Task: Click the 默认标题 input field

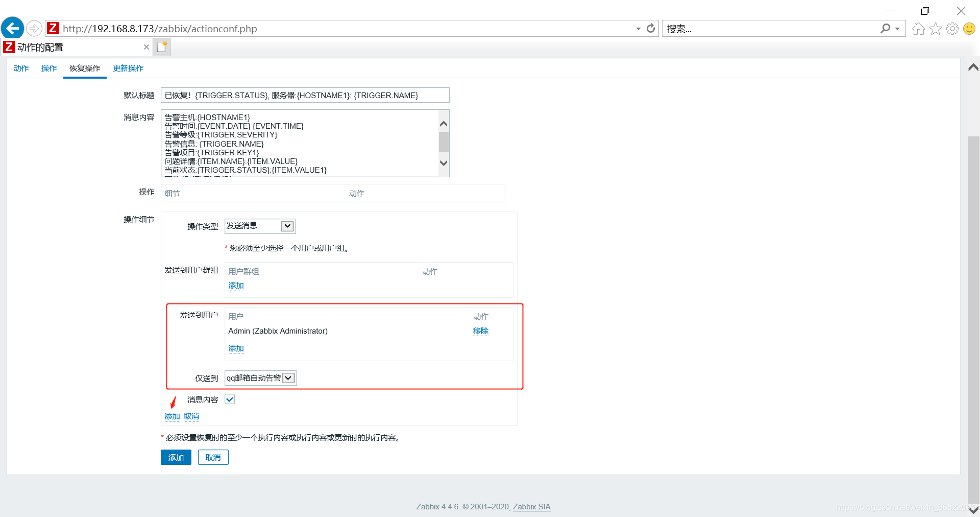Action: [x=305, y=95]
